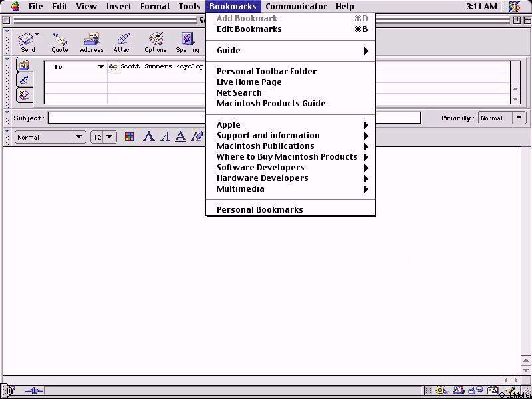Open Composer pencil status bar component icon

[x=510, y=390]
